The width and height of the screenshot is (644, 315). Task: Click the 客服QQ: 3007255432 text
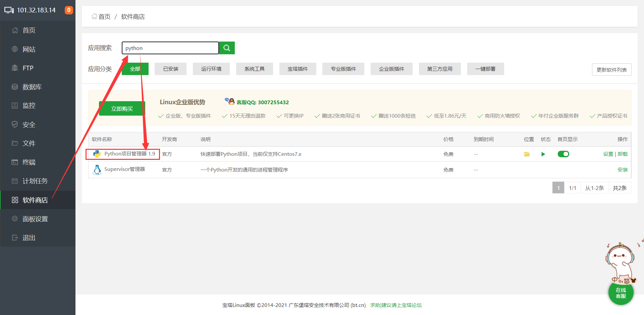(263, 103)
